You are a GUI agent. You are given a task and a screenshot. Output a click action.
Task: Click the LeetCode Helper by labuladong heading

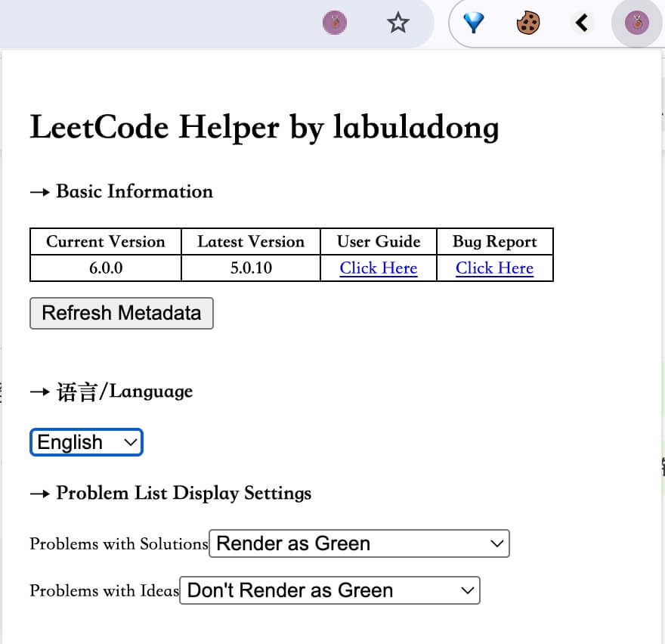click(x=264, y=127)
